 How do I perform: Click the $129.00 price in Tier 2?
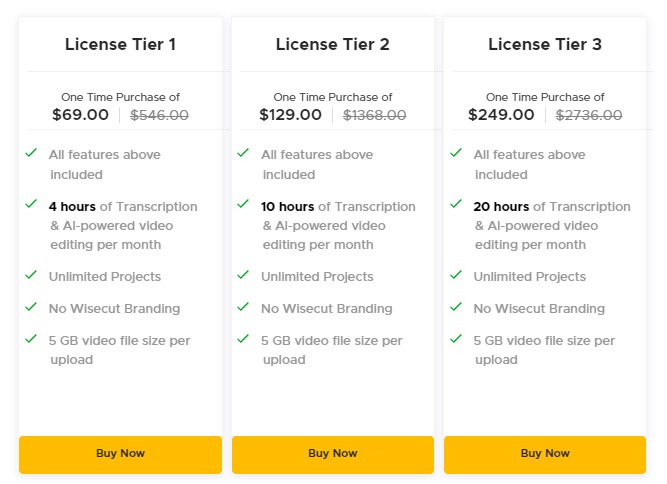tap(291, 115)
